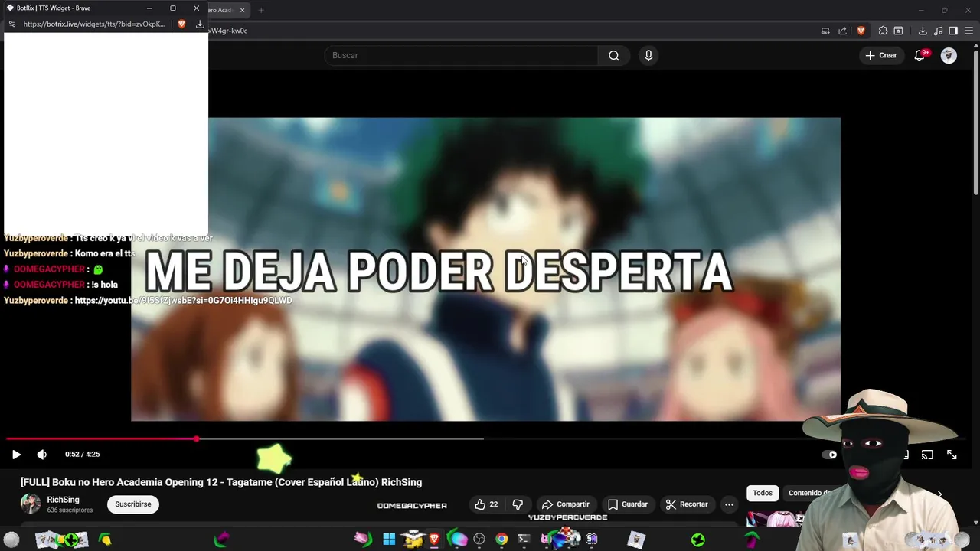Click Brave Shields icon in TTS widget window

(181, 24)
